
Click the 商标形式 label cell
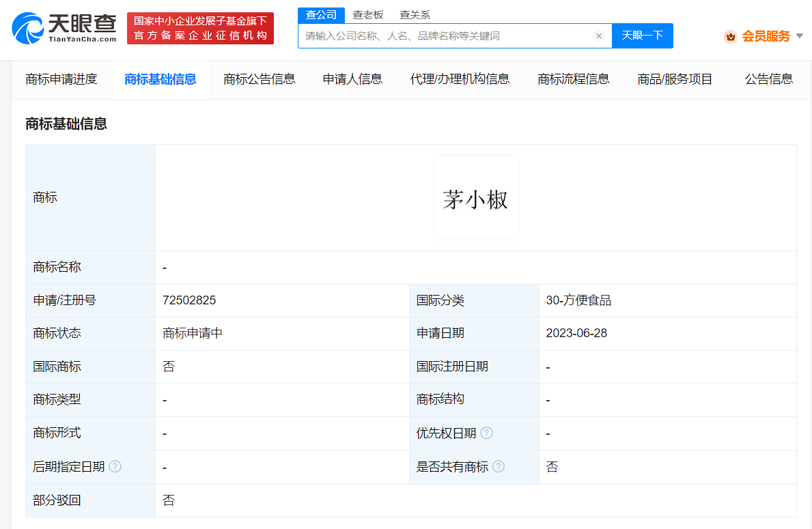[x=91, y=433]
